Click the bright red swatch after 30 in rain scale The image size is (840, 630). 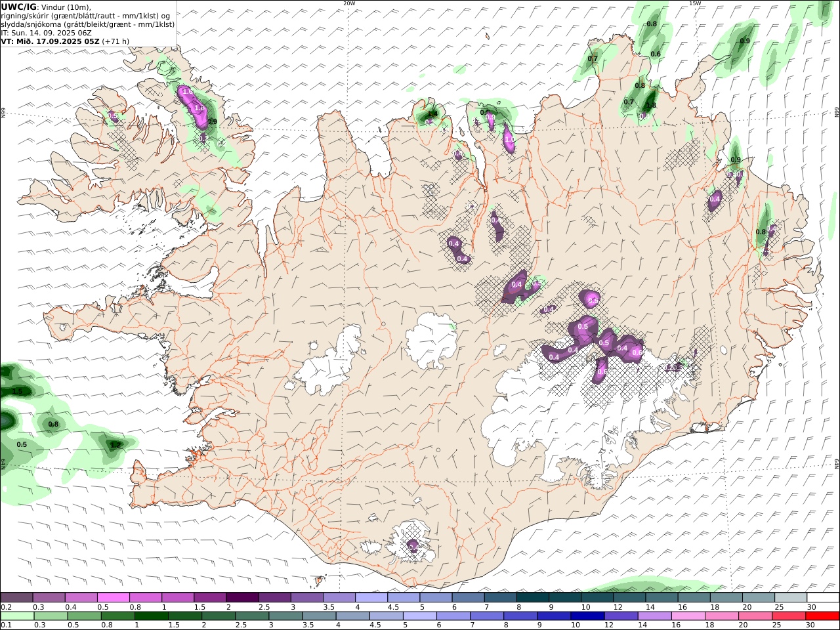[x=822, y=616]
